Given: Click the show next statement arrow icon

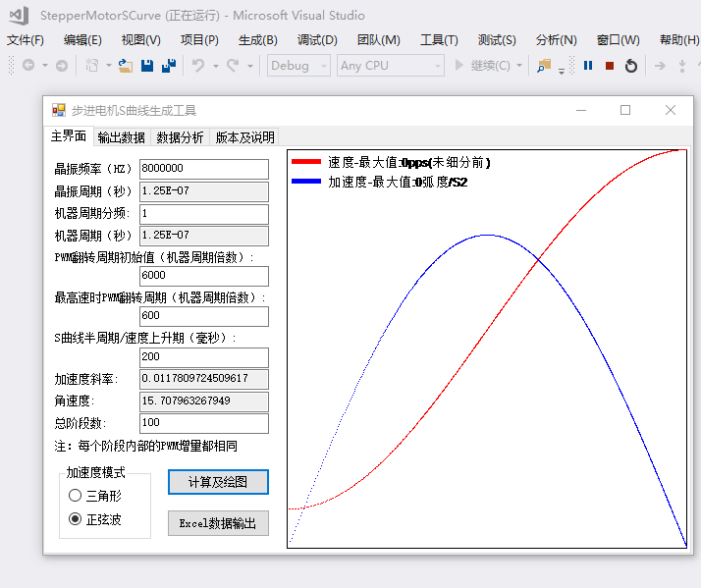Looking at the screenshot, I should point(660,66).
